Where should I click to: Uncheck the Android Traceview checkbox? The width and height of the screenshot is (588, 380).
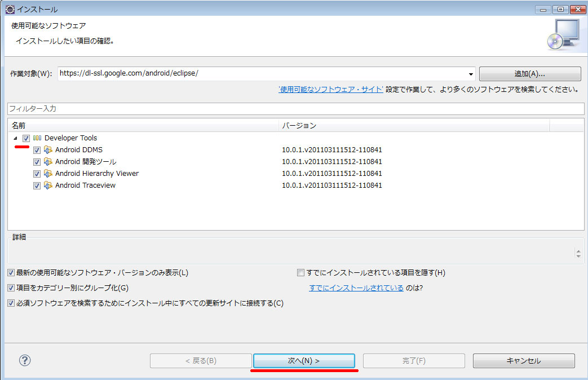[37, 185]
